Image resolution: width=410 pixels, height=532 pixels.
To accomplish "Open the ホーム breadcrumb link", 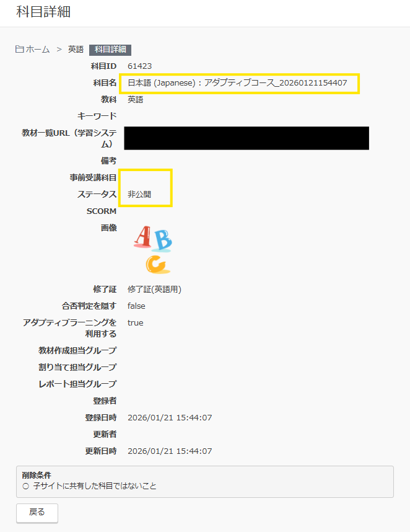I will [38, 50].
